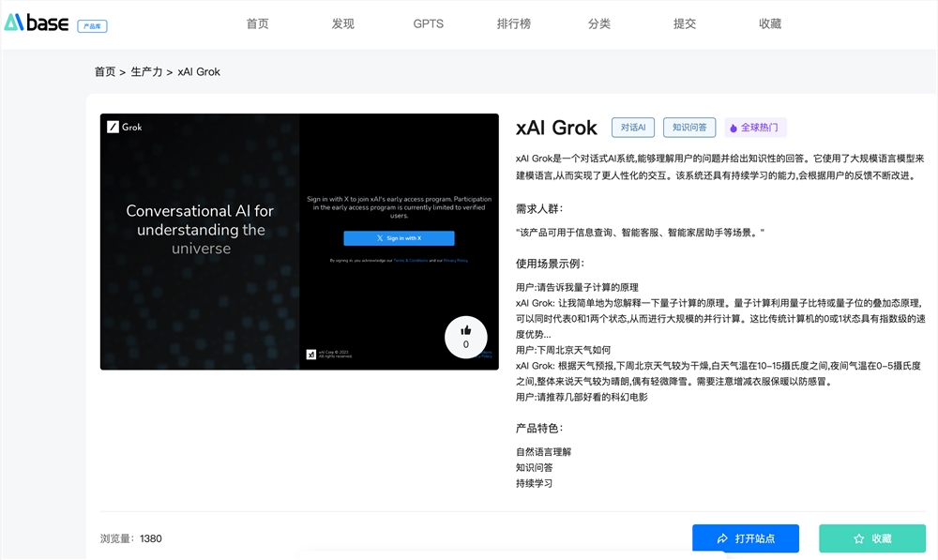Open the 分类 categories page
Screen dimensions: 938x560
[x=598, y=24]
